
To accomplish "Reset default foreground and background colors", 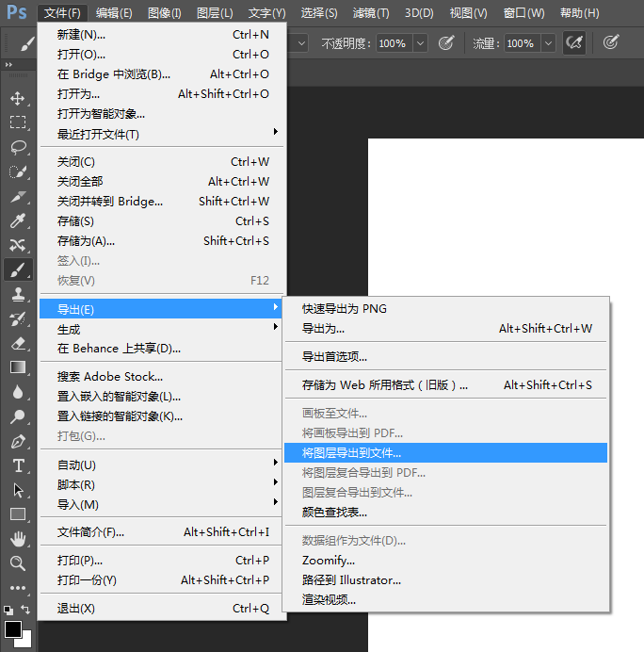I will [x=8, y=610].
